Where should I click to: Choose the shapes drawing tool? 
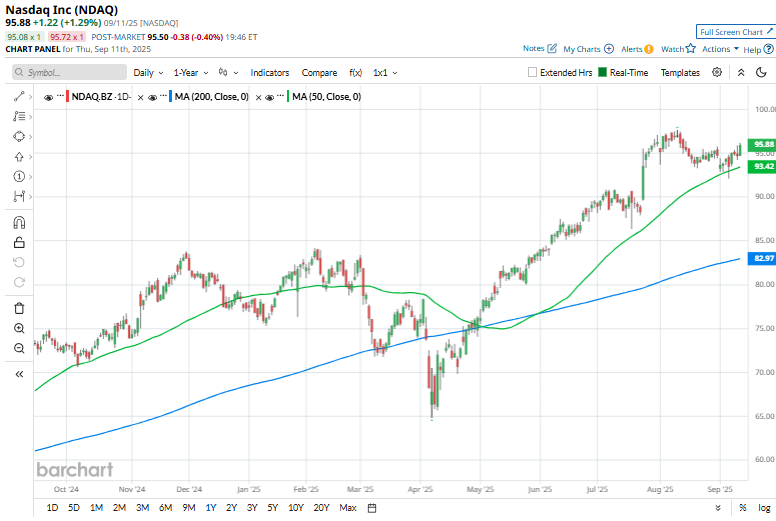pos(19,137)
